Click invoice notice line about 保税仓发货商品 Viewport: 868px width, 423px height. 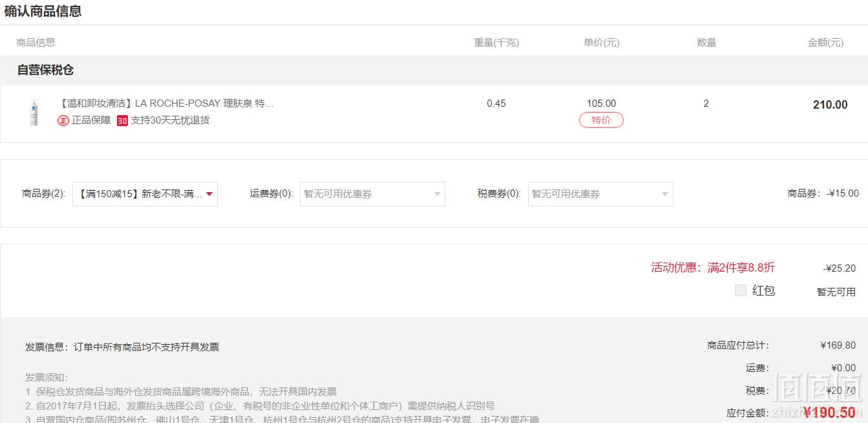tap(181, 392)
